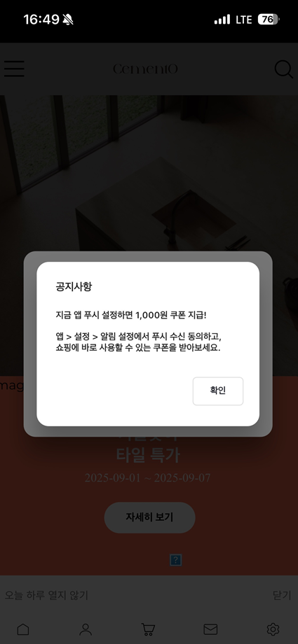Image resolution: width=298 pixels, height=644 pixels.
Task: Click the blue question mark icon
Action: coord(176,560)
